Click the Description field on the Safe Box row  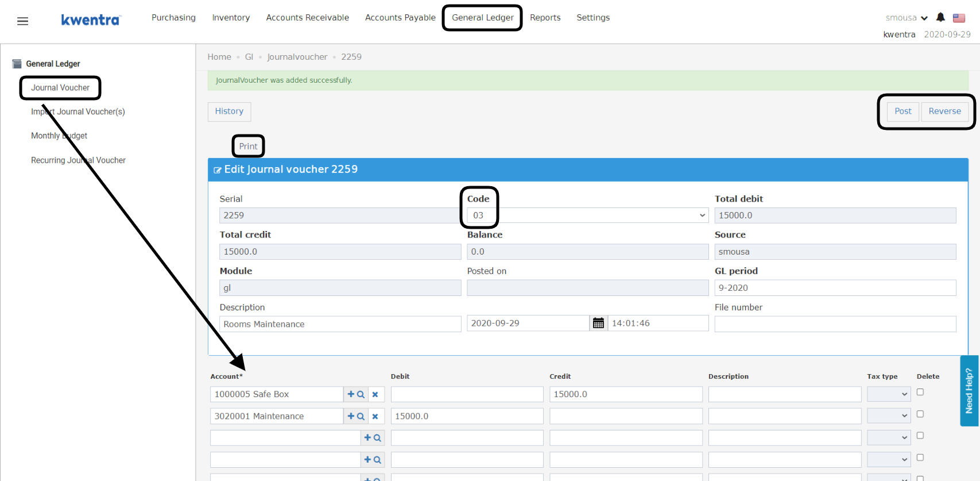[785, 394]
